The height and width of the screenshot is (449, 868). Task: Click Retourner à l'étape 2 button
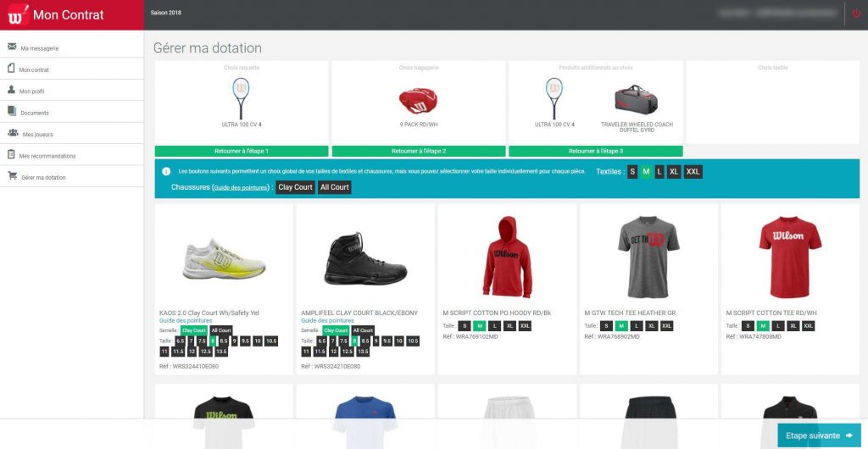pyautogui.click(x=419, y=151)
